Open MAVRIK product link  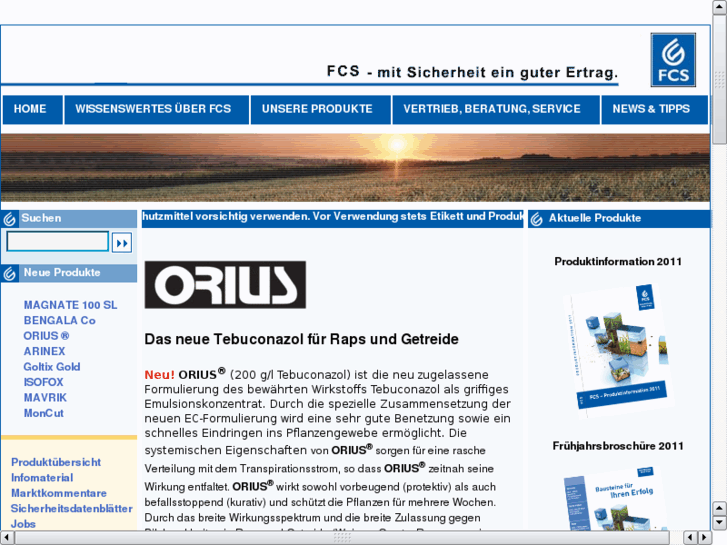(x=45, y=398)
